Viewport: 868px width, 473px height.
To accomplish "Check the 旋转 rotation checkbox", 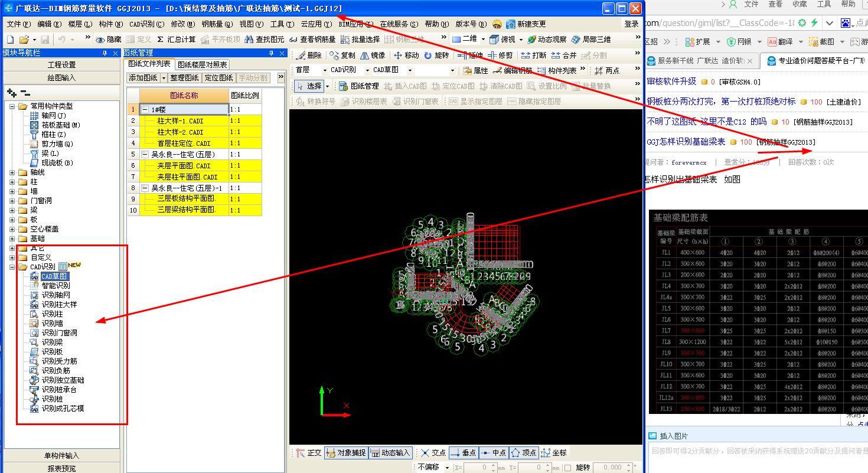I will tap(567, 468).
